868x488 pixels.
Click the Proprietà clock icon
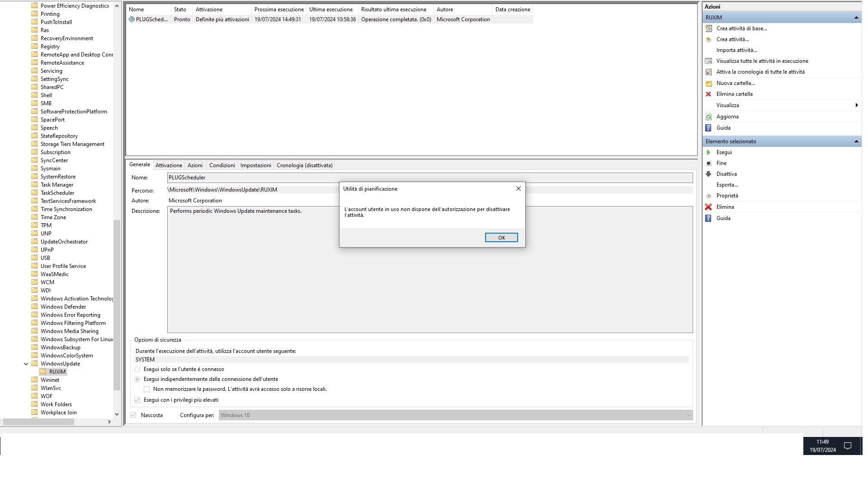[x=708, y=196]
